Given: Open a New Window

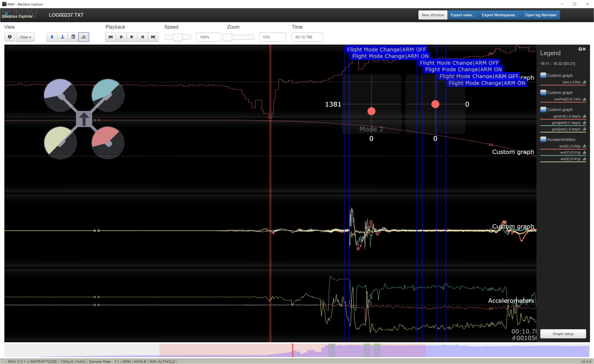Looking at the screenshot, I should (x=433, y=15).
